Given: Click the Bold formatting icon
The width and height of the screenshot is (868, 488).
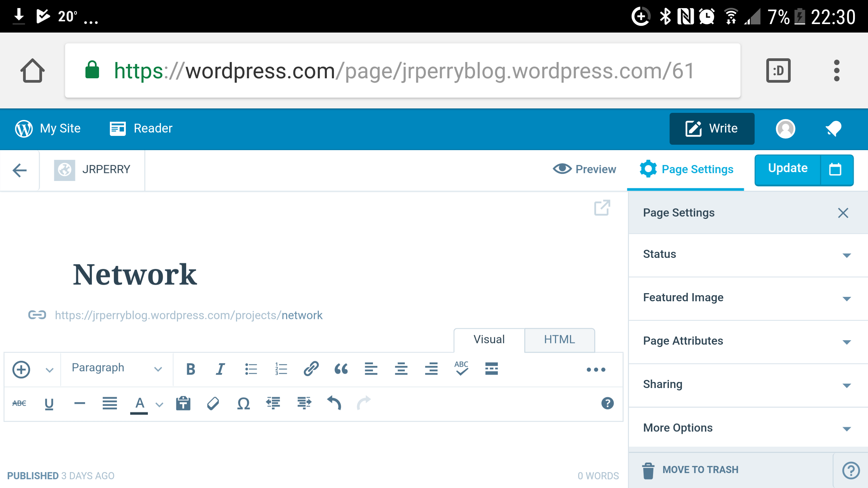Looking at the screenshot, I should point(191,369).
